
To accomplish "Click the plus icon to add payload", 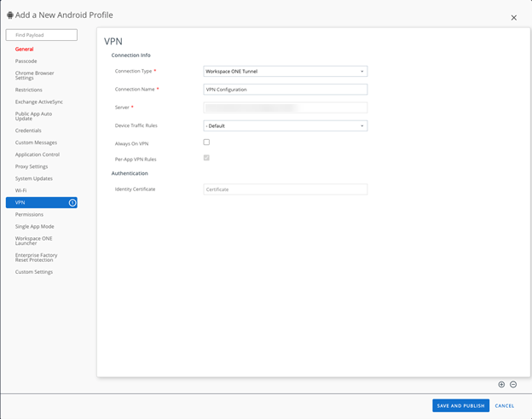I will click(x=501, y=385).
